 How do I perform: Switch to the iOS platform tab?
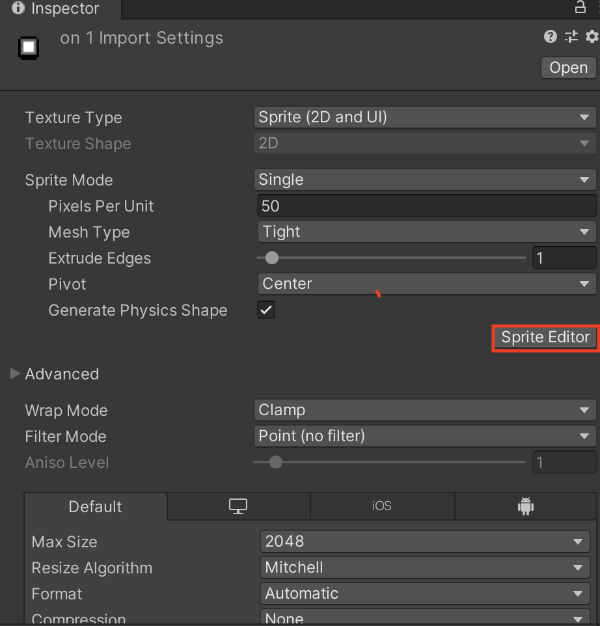382,506
